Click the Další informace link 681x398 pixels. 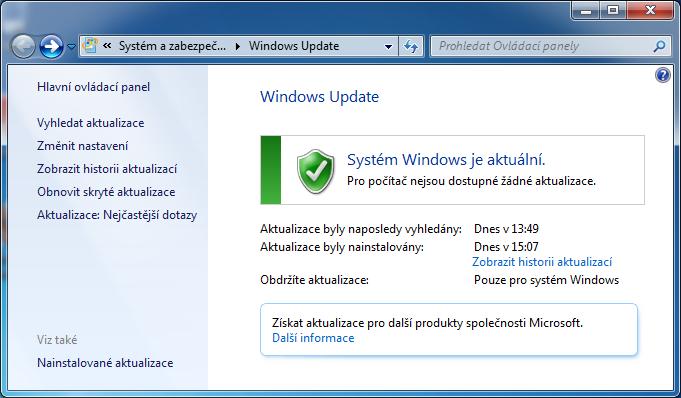[313, 338]
